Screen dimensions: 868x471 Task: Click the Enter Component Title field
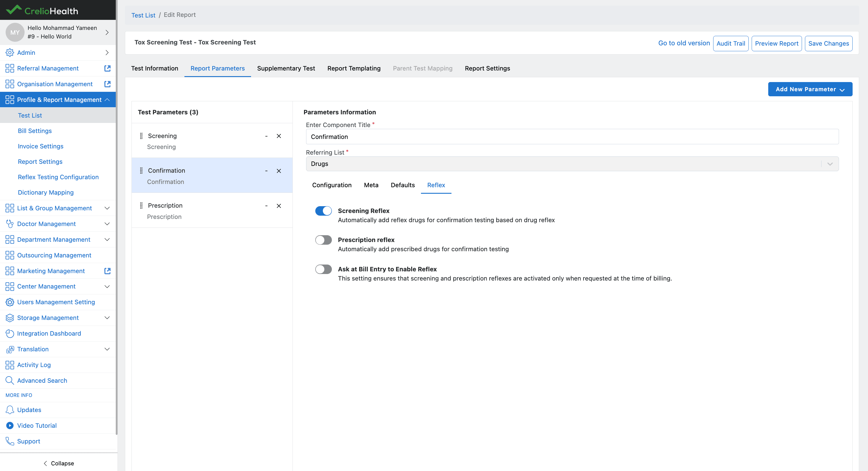(572, 137)
